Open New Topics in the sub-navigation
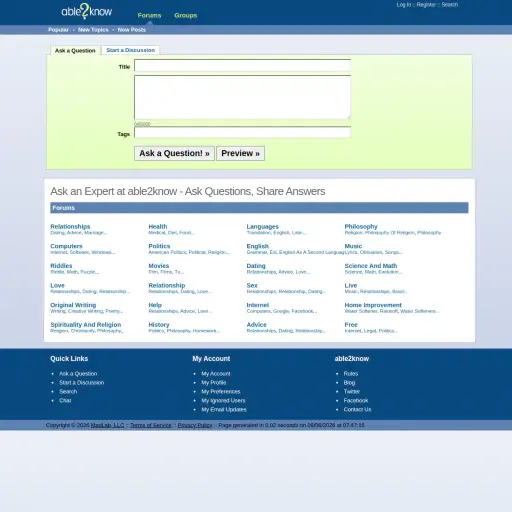This screenshot has width=512, height=512. [93, 30]
